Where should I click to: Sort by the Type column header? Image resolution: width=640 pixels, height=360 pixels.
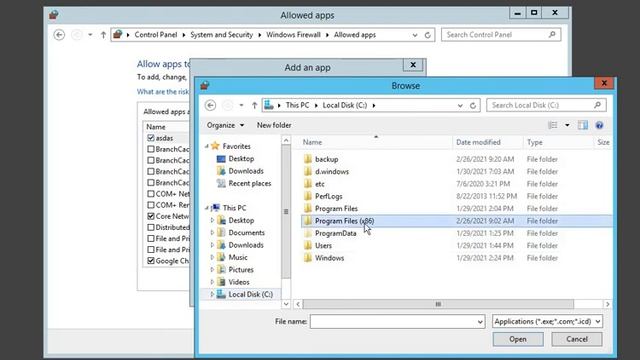point(558,142)
